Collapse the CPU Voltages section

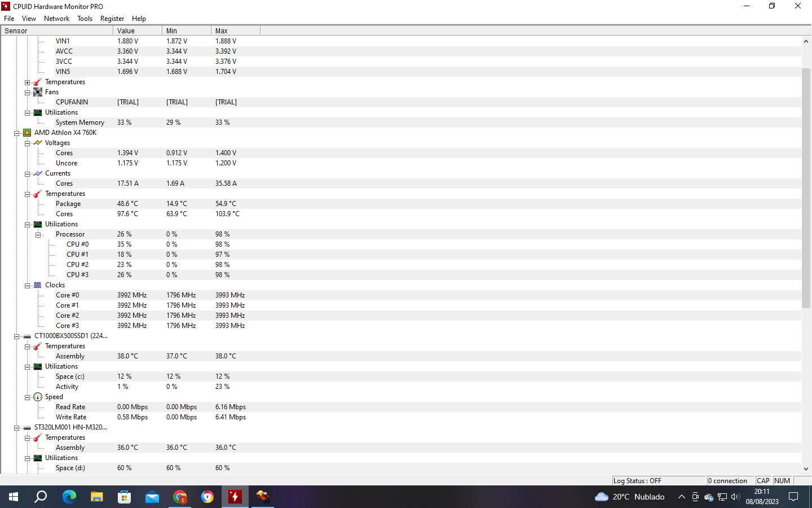tap(27, 143)
